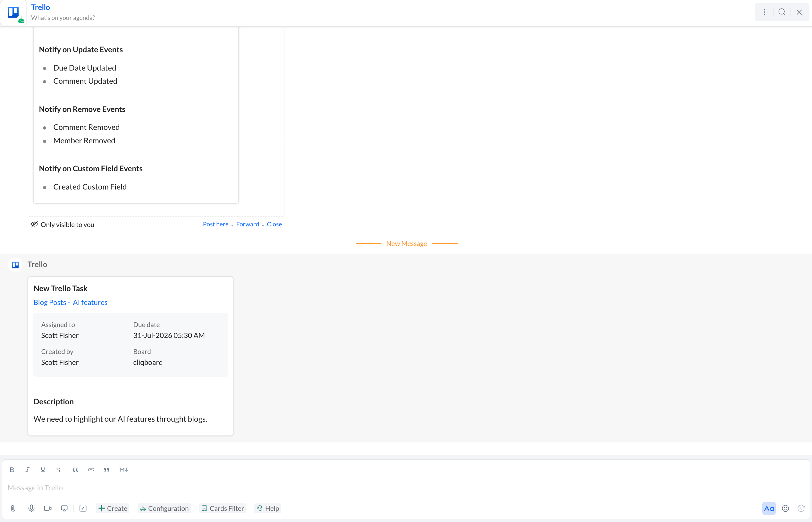This screenshot has width=812, height=522.
Task: Click the Comment Removed list item
Action: (87, 127)
